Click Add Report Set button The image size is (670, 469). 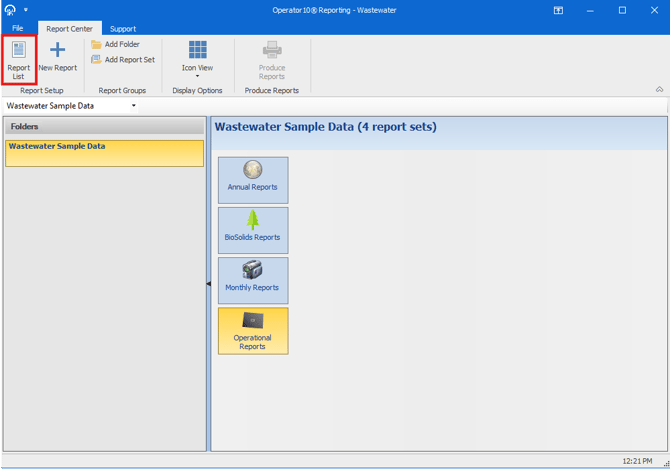(123, 60)
